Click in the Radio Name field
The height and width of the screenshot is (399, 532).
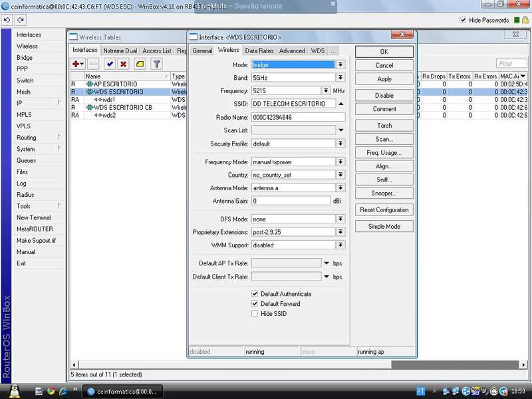(x=298, y=117)
